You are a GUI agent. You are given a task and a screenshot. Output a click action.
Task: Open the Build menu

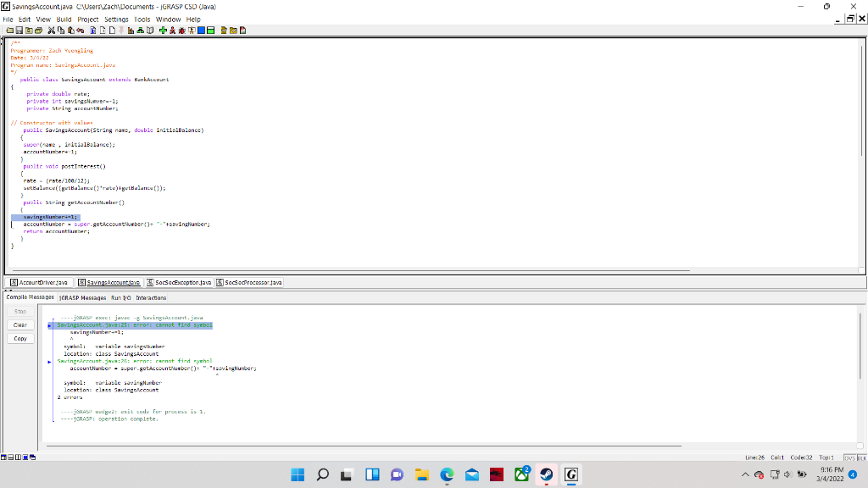(64, 19)
